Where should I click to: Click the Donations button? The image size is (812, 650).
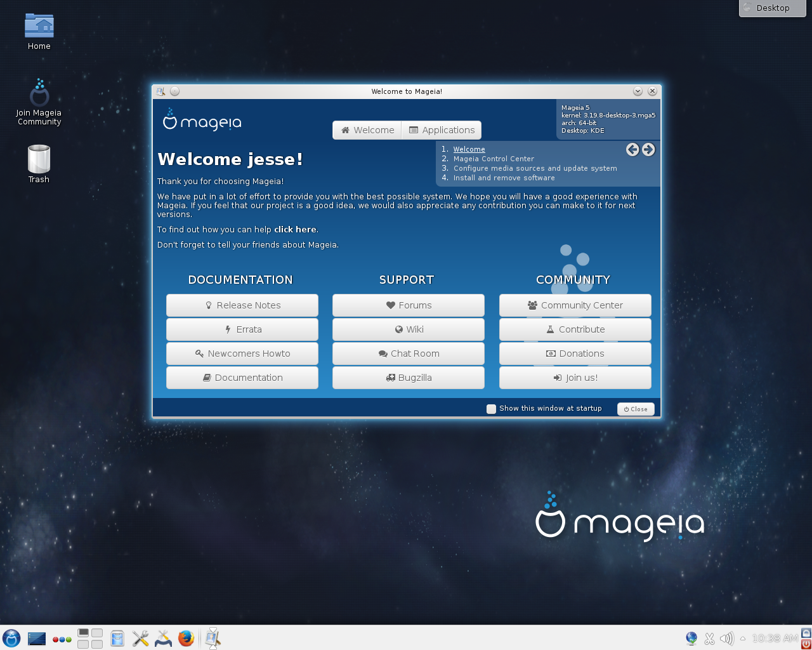pyautogui.click(x=575, y=354)
